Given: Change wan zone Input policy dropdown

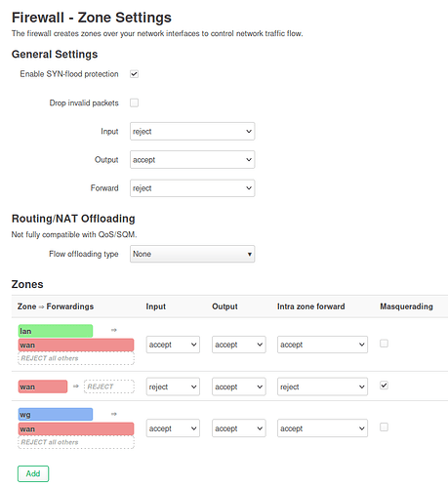Looking at the screenshot, I should tap(173, 386).
